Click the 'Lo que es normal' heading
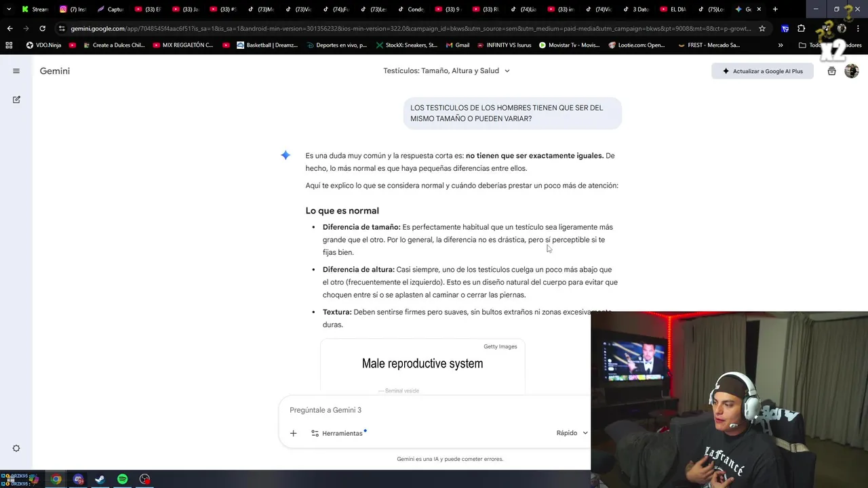 [342, 211]
